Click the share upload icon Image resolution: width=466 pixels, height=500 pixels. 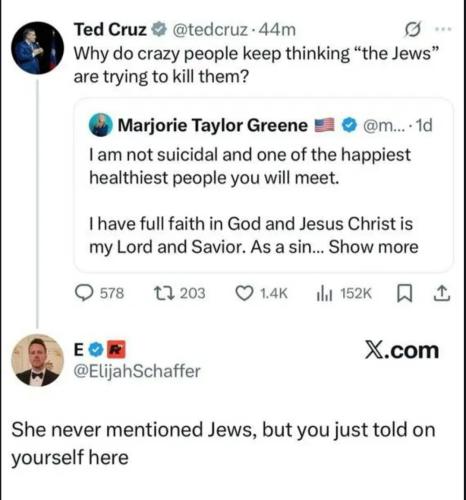click(x=442, y=294)
